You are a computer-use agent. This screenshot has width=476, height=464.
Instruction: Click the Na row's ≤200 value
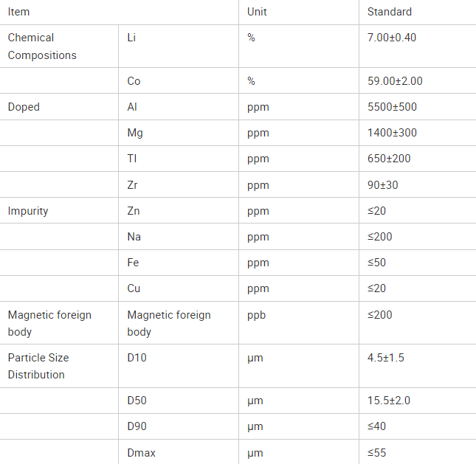pos(380,237)
